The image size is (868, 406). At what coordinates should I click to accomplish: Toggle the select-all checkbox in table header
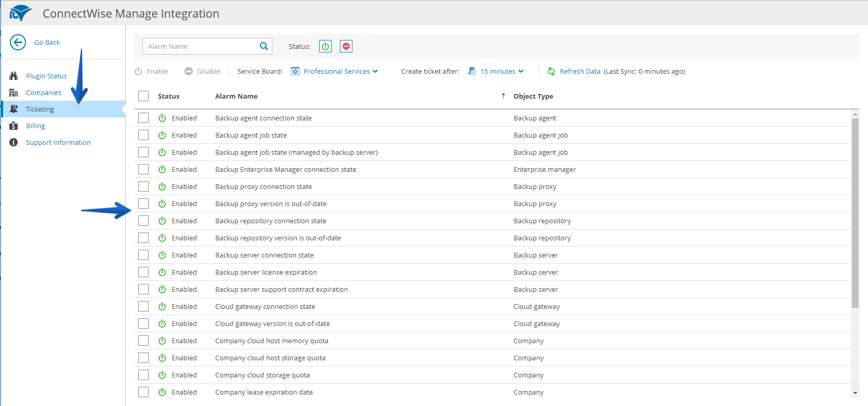(x=143, y=96)
